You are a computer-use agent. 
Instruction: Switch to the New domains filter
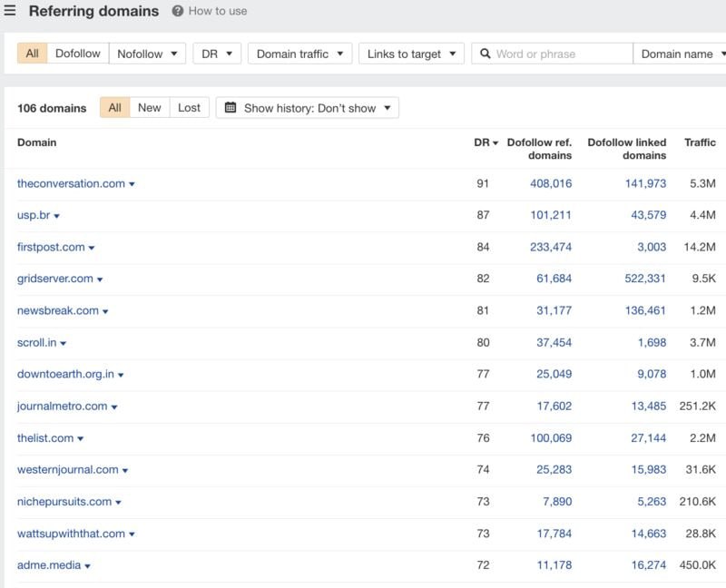150,107
